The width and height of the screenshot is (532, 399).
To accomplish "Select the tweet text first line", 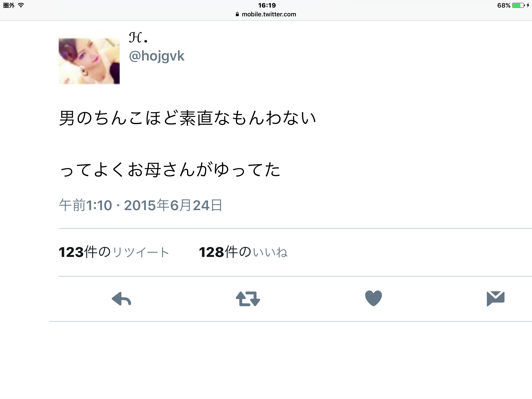I will pos(188,118).
